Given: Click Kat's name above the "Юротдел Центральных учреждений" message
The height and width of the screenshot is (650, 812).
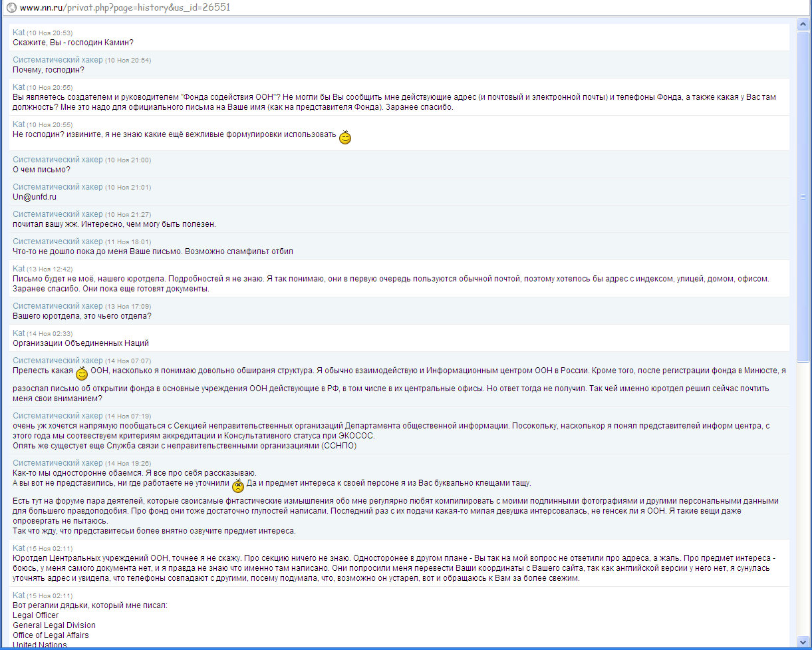Looking at the screenshot, I should tap(19, 548).
